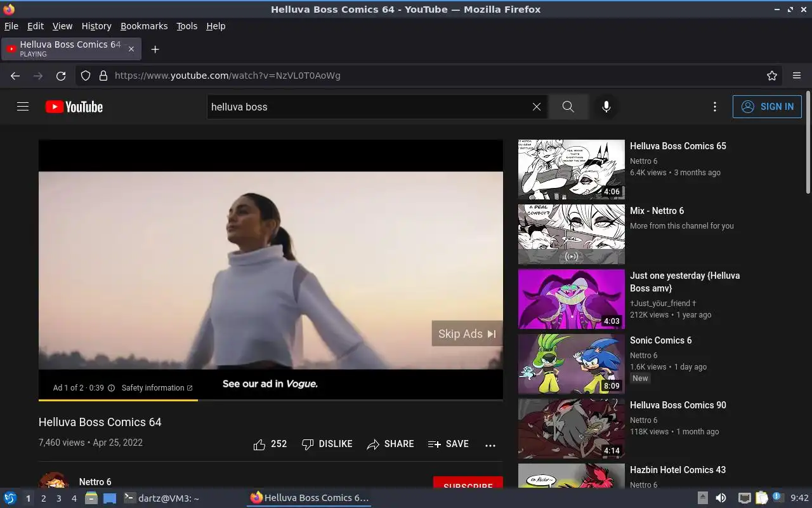Click the show desktop taskbar icon
This screenshot has width=812, height=508.
point(110,498)
